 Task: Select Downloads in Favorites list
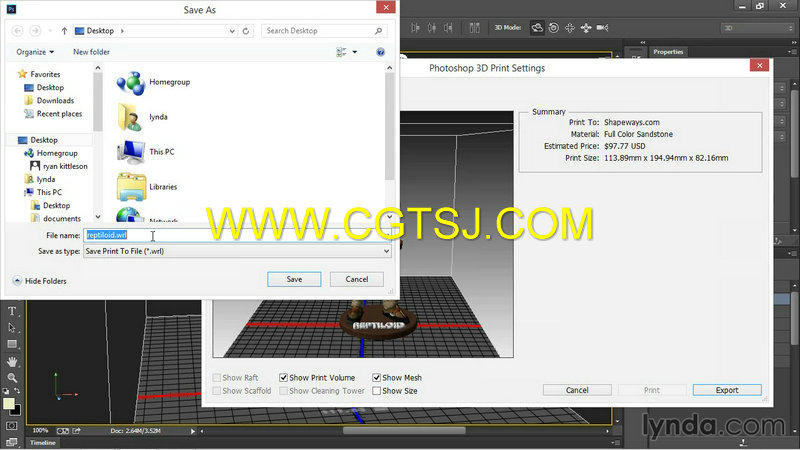point(55,101)
